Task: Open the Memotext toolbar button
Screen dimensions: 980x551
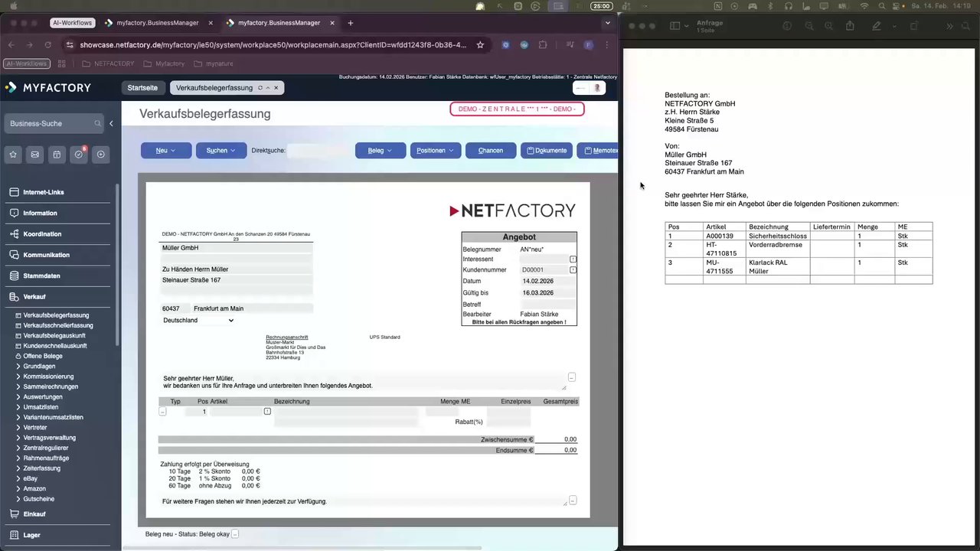Action: (x=601, y=150)
